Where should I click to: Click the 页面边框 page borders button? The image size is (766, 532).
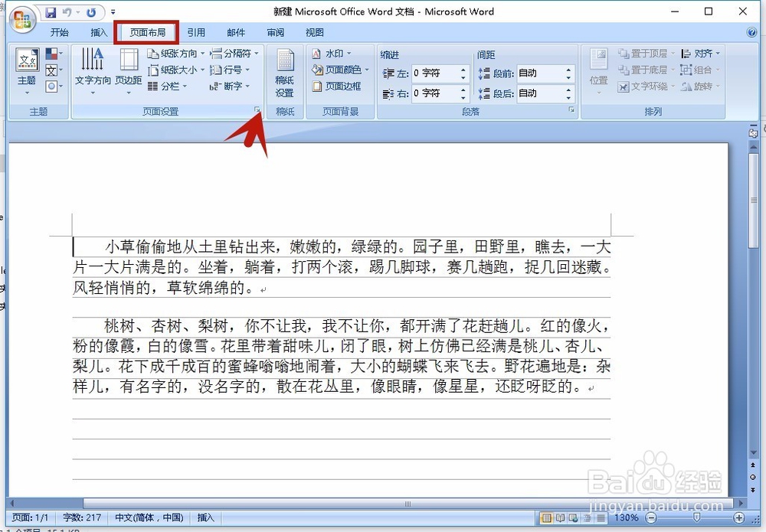(336, 86)
